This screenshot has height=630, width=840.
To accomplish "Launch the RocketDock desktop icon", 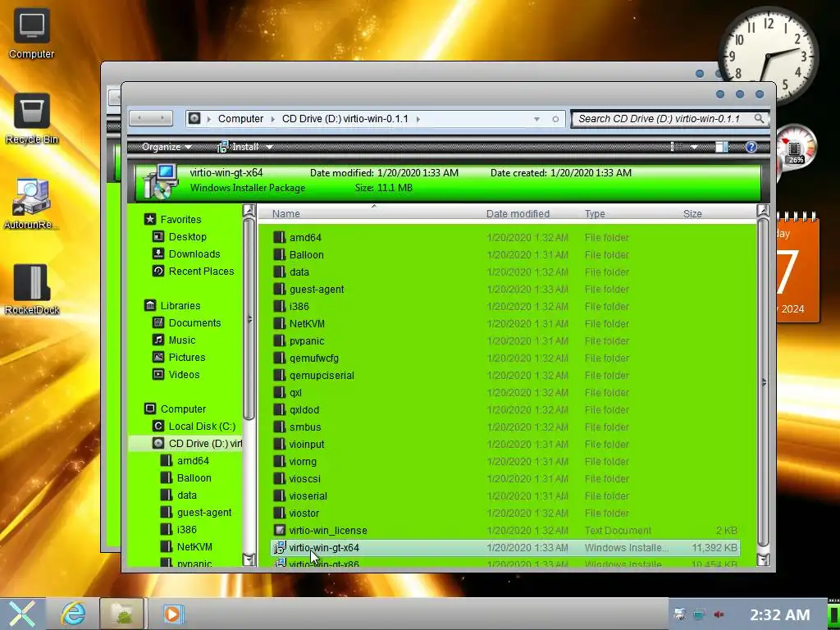I will pyautogui.click(x=32, y=290).
